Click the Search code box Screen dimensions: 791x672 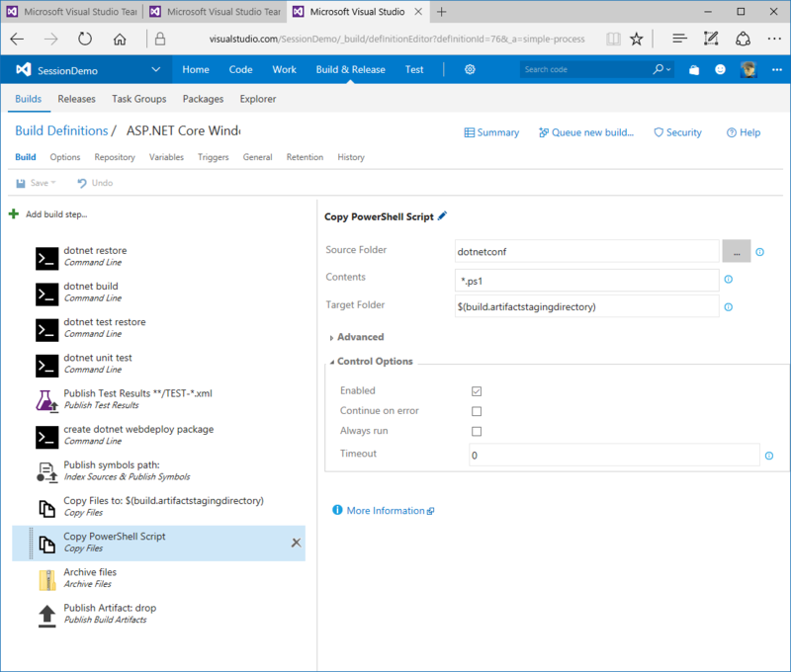click(x=586, y=69)
